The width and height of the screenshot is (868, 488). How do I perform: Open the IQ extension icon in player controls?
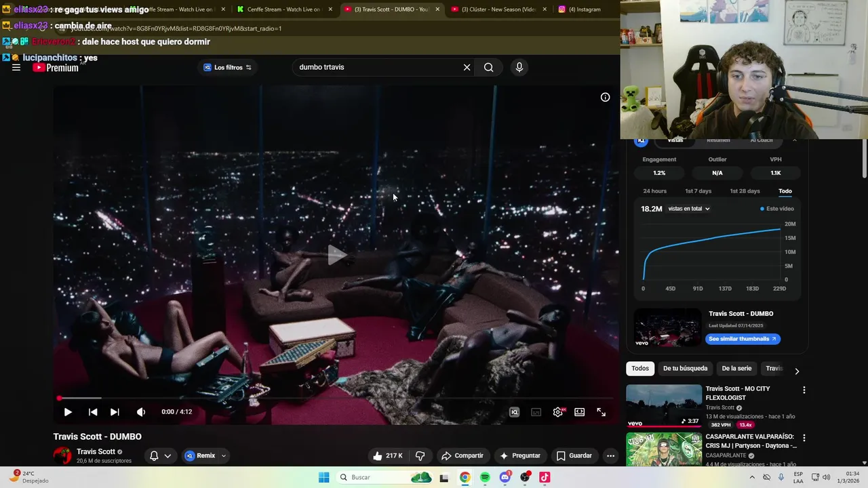514,412
